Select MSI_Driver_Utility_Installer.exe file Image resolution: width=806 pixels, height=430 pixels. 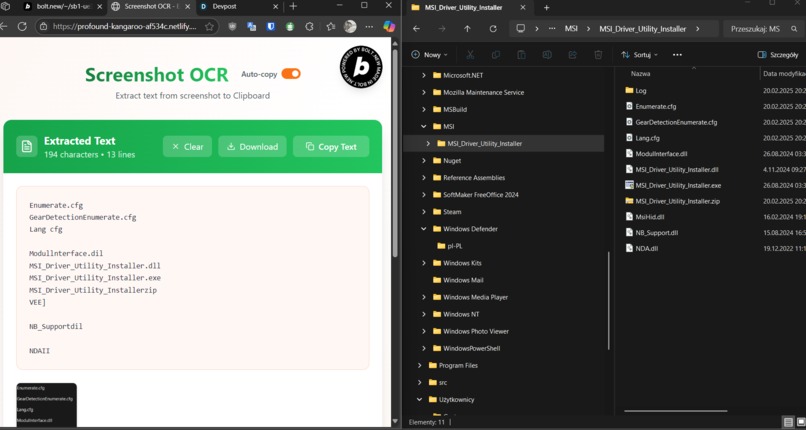tap(678, 185)
